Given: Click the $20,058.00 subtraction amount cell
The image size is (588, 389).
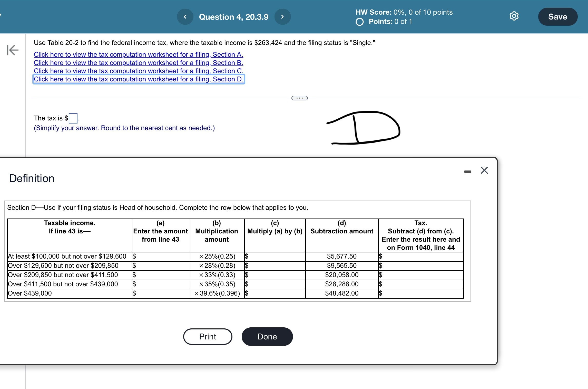Looking at the screenshot, I should coord(342,275).
